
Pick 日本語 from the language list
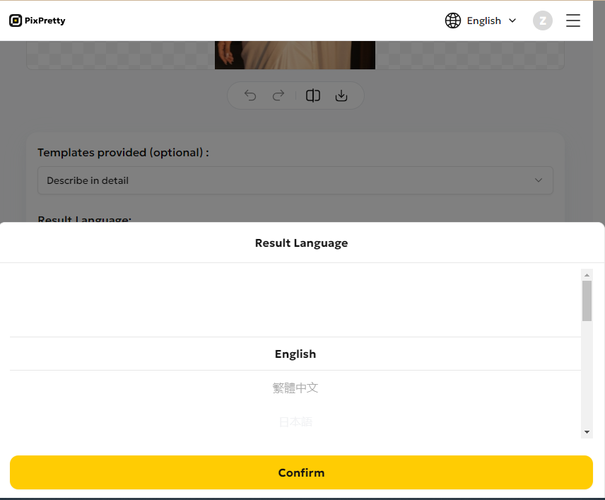pyautogui.click(x=295, y=422)
